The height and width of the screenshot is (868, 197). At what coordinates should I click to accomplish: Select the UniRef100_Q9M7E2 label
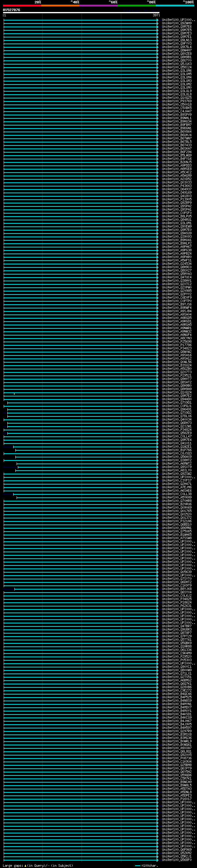[x=176, y=396]
